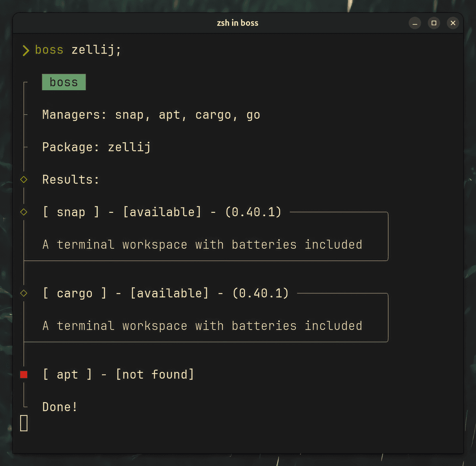Click the cargo [available] result header
The height and width of the screenshot is (466, 476).
click(165, 293)
